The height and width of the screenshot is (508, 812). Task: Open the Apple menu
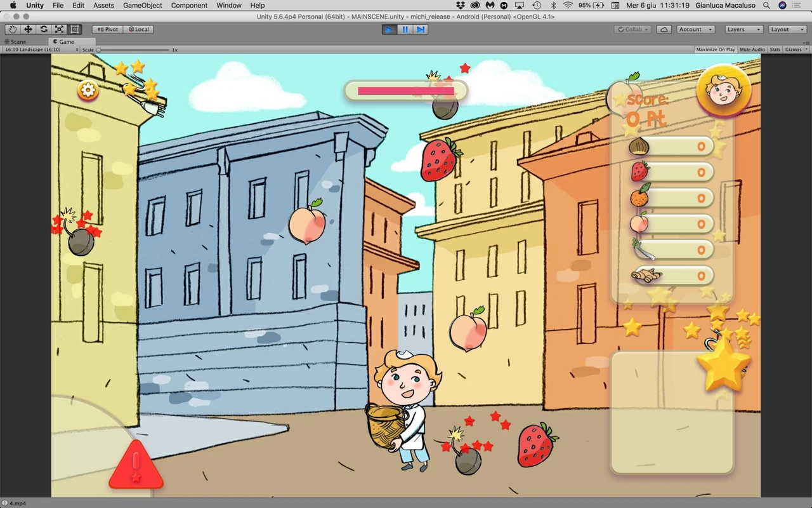[13, 5]
